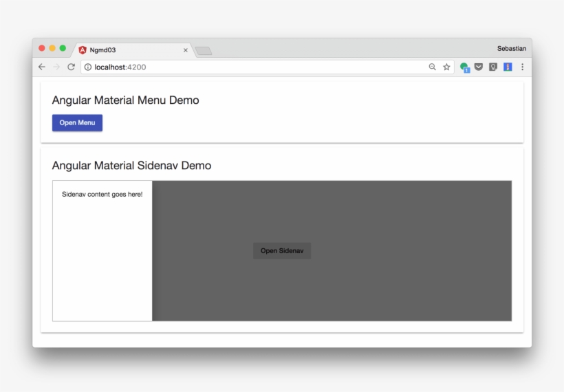Reload the localhost page
Viewport: 564px width, 392px height.
click(72, 67)
